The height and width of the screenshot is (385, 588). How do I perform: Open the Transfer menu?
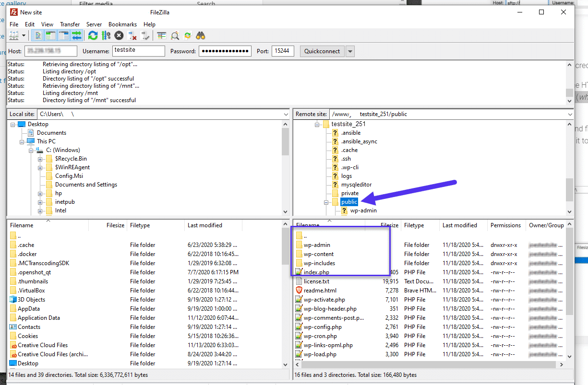click(70, 24)
